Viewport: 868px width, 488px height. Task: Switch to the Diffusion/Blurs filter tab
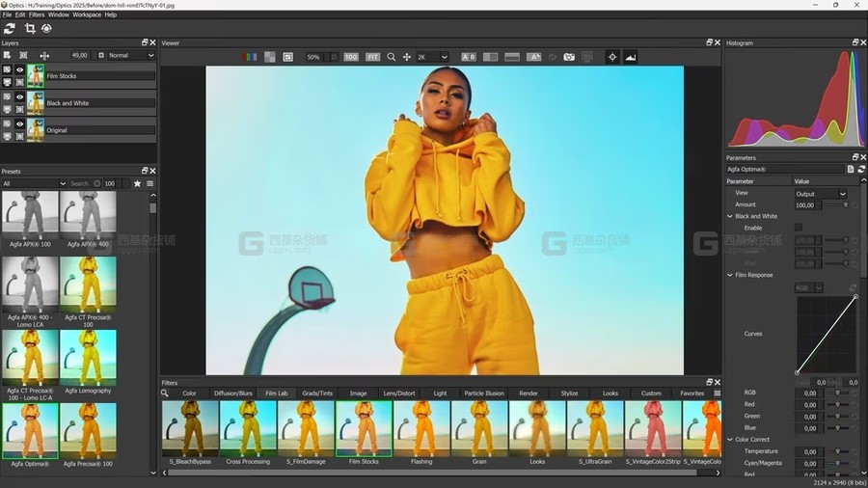[x=233, y=393]
